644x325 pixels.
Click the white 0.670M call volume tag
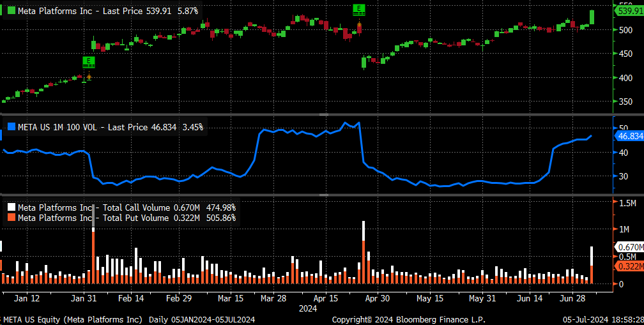tap(629, 247)
